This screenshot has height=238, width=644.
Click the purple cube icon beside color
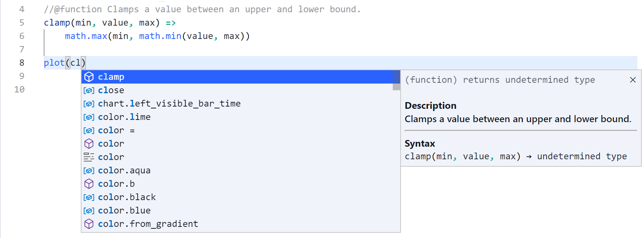click(89, 144)
